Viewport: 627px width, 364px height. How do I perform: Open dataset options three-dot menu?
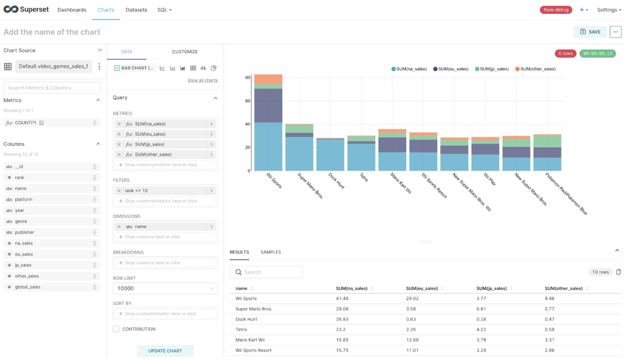99,66
